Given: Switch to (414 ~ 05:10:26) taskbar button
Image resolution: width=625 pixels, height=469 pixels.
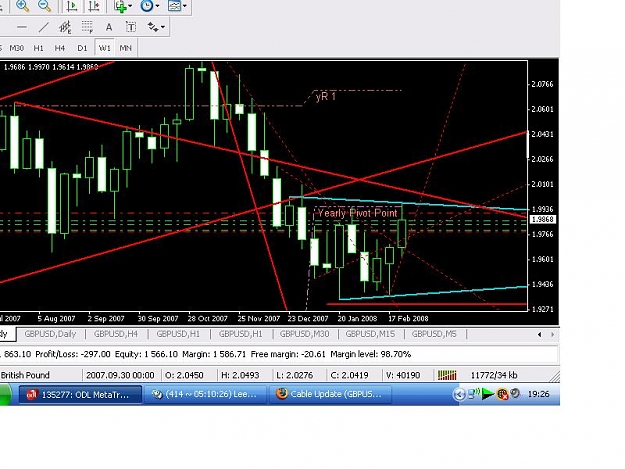Looking at the screenshot, I should click(205, 394).
